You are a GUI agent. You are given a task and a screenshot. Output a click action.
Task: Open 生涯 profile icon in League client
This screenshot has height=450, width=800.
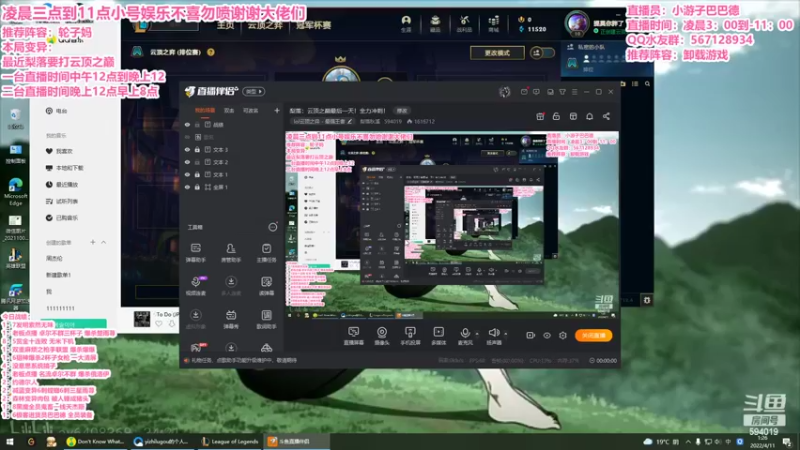pos(406,23)
